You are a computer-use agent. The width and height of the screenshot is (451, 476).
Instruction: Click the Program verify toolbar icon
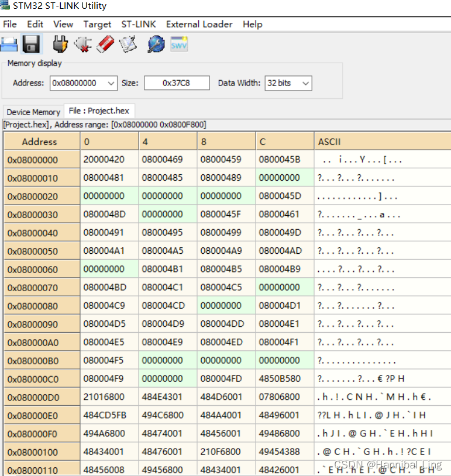128,44
